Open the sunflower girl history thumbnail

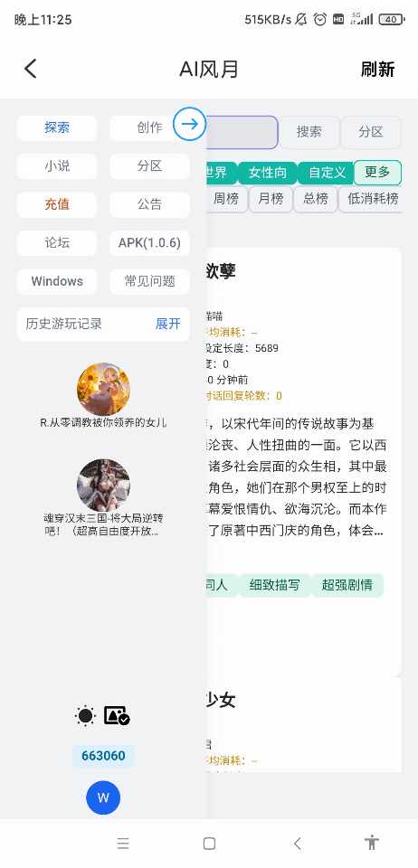pyautogui.click(x=103, y=389)
